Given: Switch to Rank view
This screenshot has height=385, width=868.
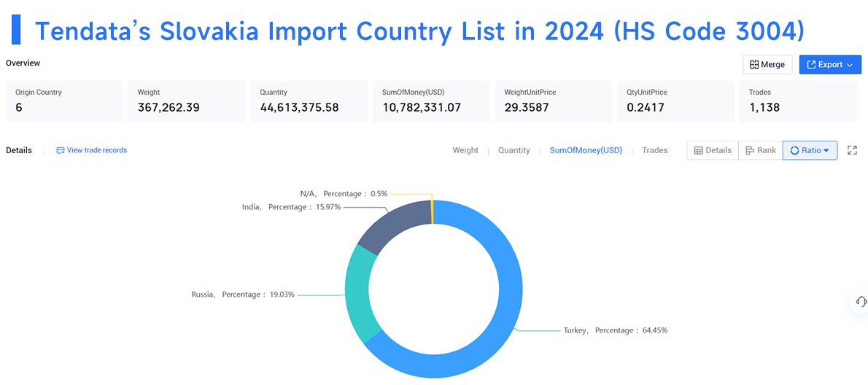Looking at the screenshot, I should click(761, 150).
